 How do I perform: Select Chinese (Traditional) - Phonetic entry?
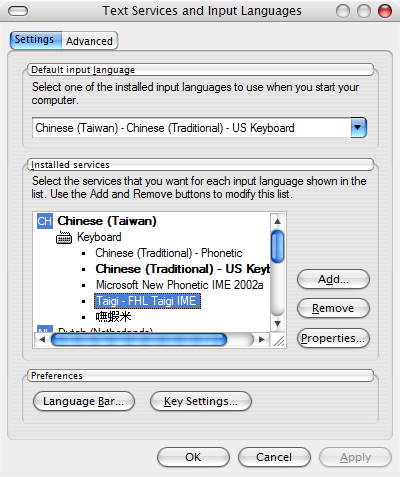click(x=169, y=253)
